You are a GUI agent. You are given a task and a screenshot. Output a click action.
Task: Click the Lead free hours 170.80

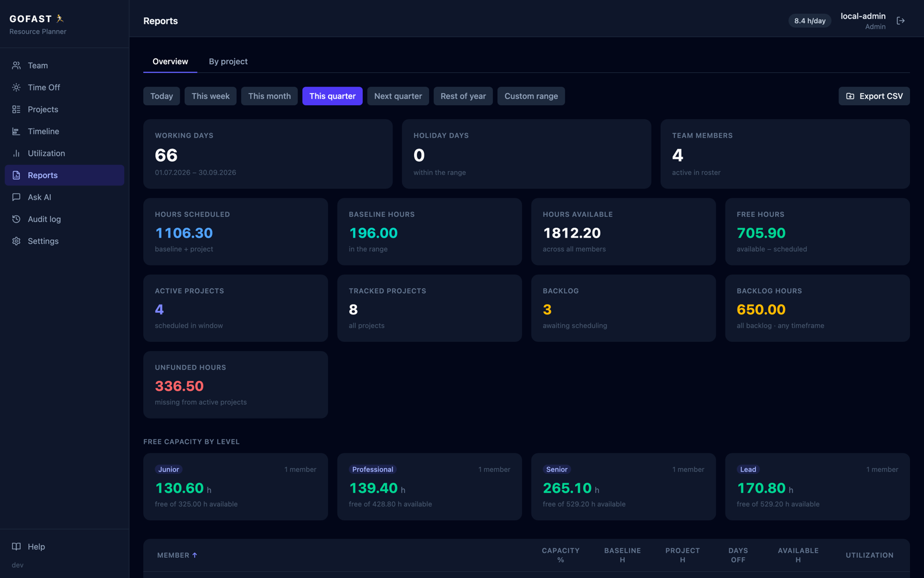coord(761,488)
